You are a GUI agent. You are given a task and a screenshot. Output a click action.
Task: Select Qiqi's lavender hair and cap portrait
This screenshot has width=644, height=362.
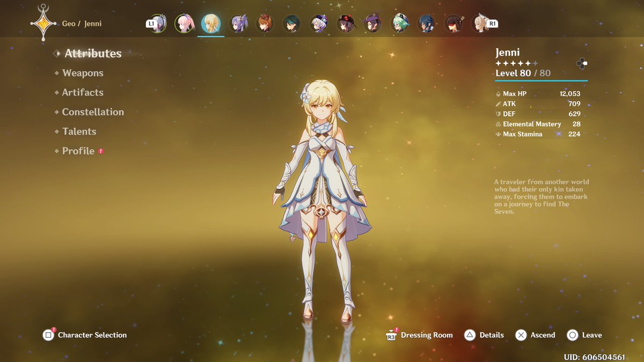[319, 24]
